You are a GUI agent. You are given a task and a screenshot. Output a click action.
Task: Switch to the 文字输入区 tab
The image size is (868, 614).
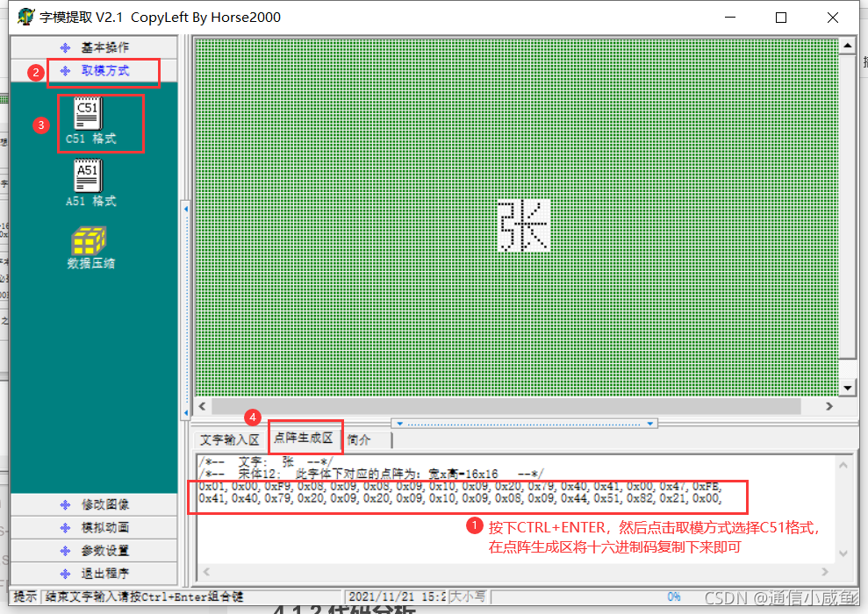(230, 440)
